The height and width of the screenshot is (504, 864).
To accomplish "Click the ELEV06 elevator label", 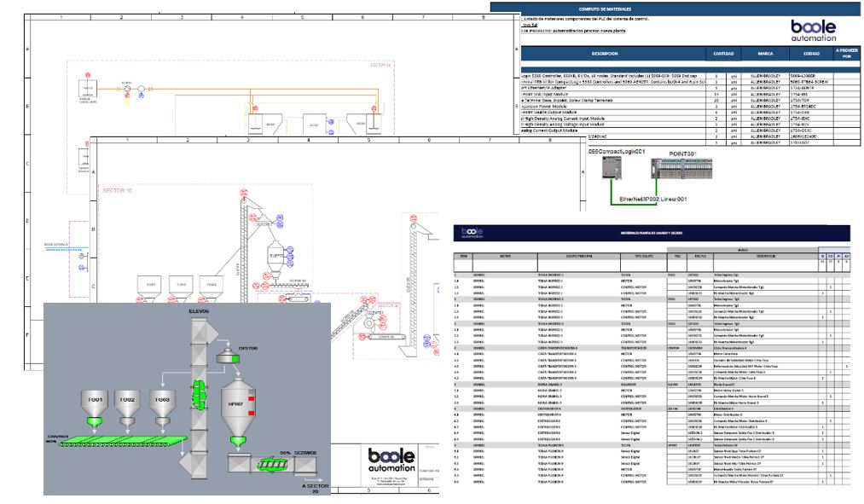I will 200,312.
